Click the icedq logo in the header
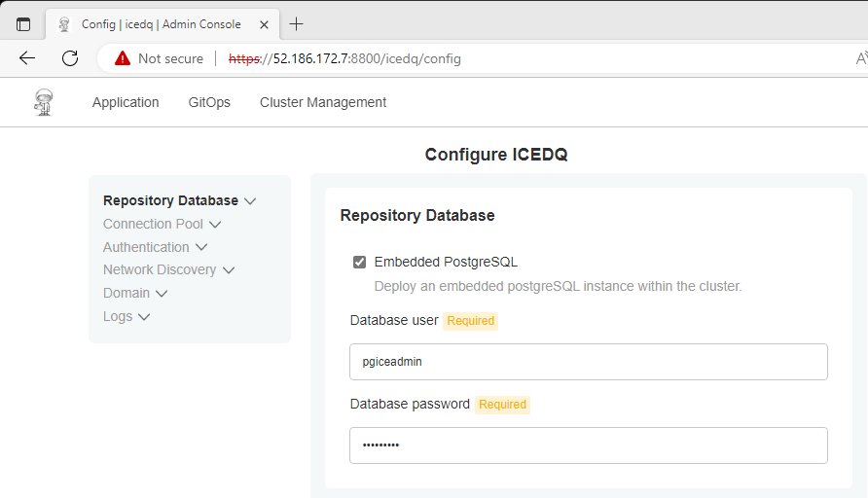 43,102
